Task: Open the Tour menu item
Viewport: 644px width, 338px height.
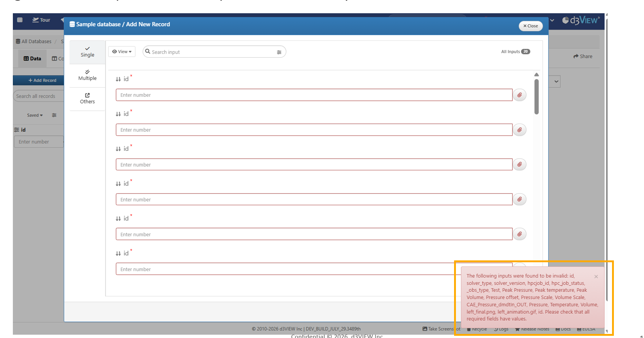Action: click(x=41, y=20)
